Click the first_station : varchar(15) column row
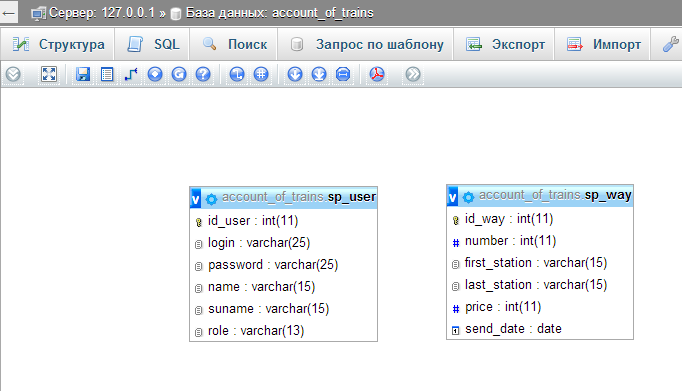The width and height of the screenshot is (682, 391). click(540, 263)
